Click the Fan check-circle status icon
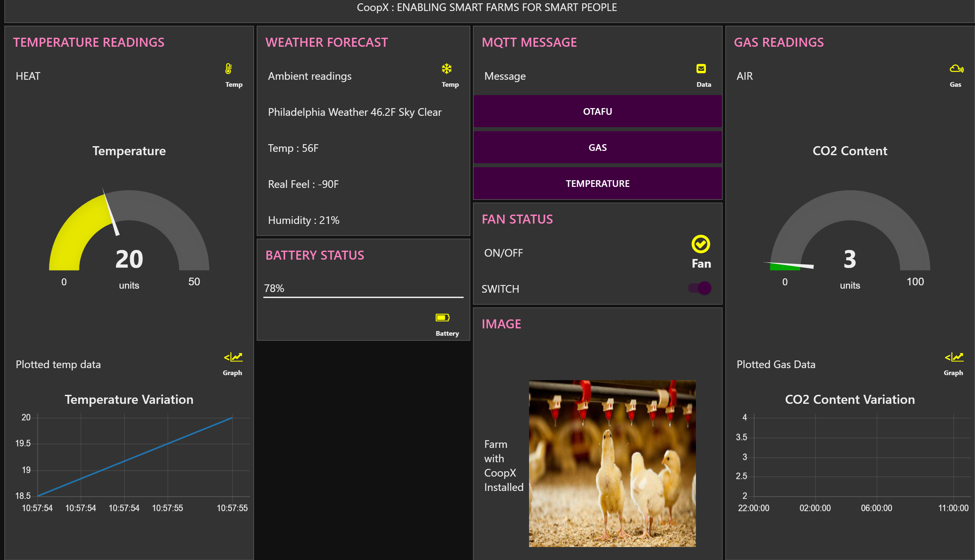Viewport: 975px width, 560px height. 700,244
